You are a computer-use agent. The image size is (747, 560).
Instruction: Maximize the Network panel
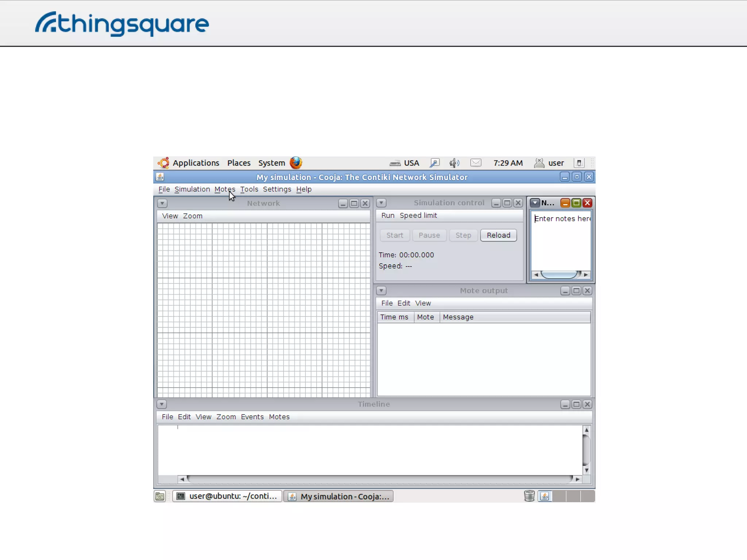[354, 203]
